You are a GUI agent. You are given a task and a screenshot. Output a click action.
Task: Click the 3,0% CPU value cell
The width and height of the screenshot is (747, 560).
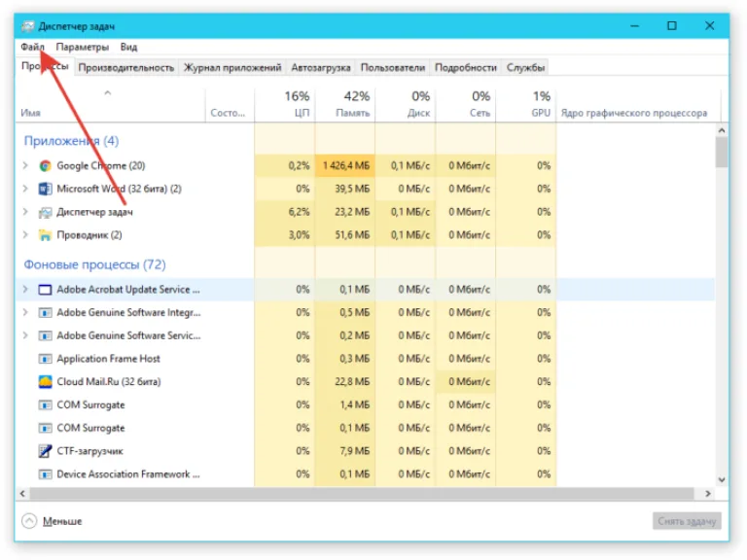pyautogui.click(x=285, y=234)
